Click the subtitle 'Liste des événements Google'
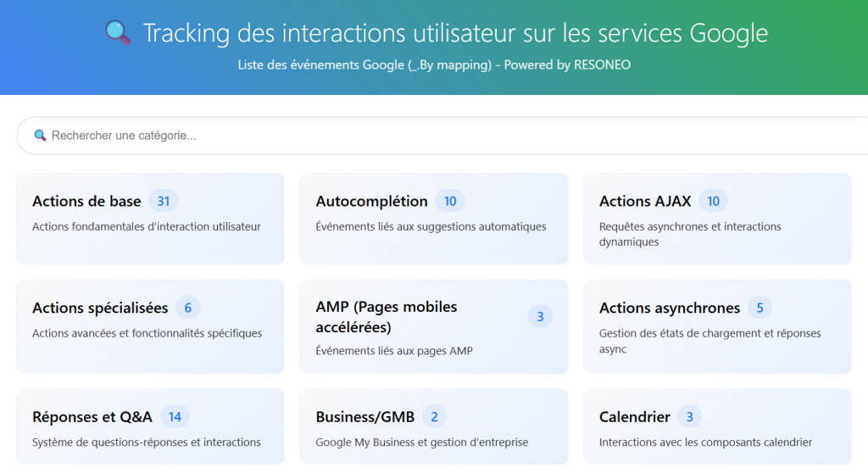The height and width of the screenshot is (473, 868). tap(321, 64)
